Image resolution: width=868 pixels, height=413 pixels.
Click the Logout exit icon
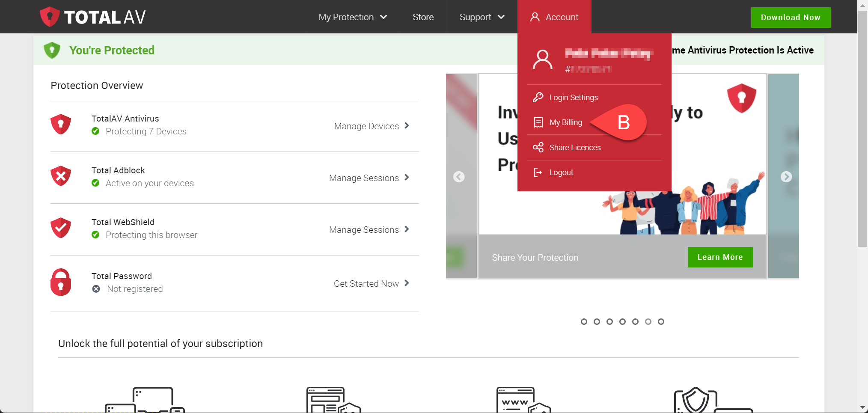pos(538,172)
